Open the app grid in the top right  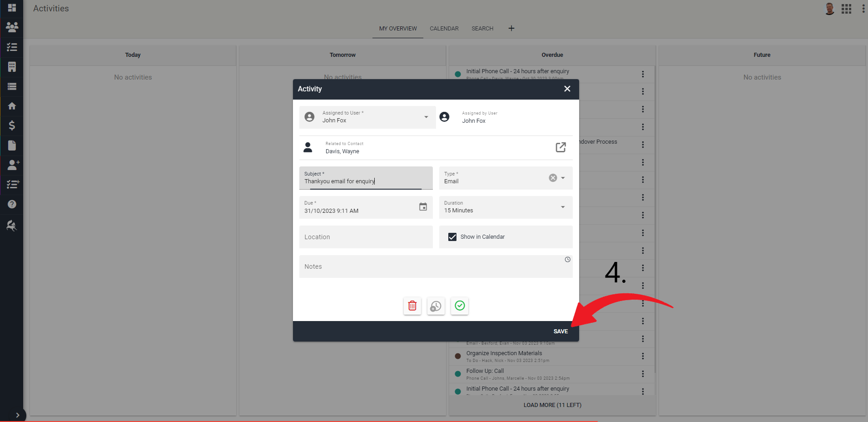click(846, 9)
